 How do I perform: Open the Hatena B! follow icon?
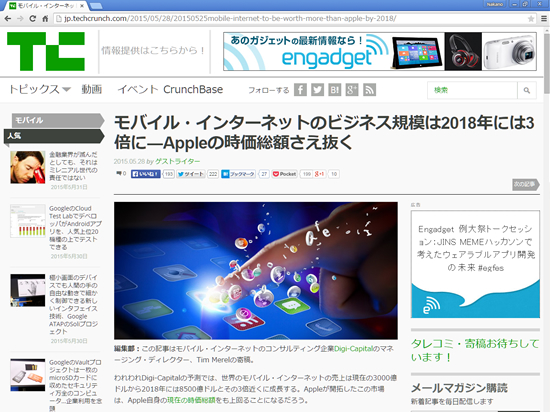point(335,90)
